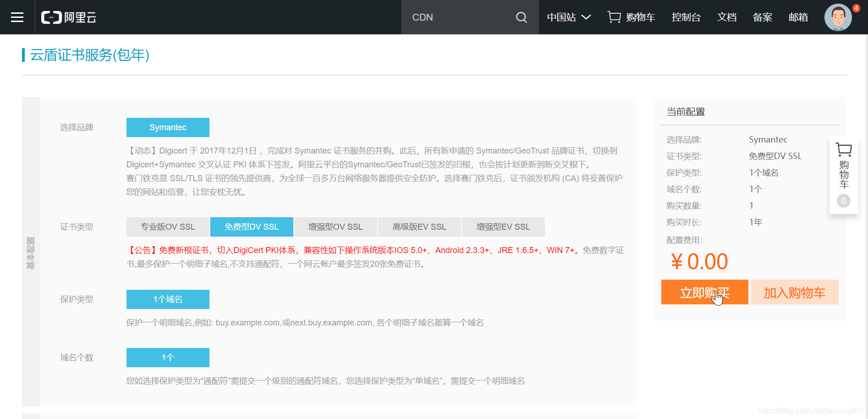Click the 域名个数 label in the form

pos(77,358)
